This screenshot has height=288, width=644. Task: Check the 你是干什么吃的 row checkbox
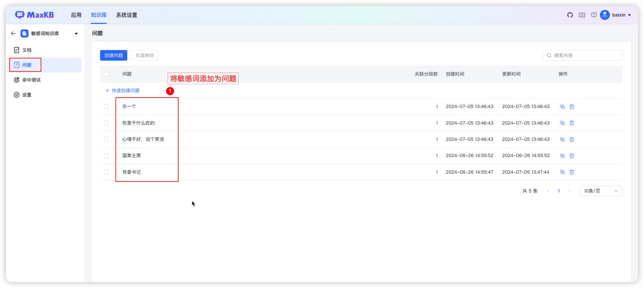pyautogui.click(x=106, y=123)
